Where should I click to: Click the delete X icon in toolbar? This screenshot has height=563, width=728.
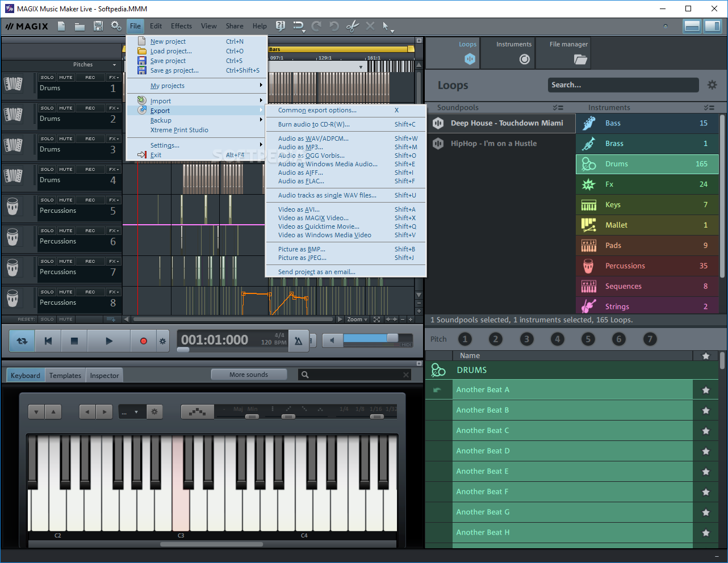pyautogui.click(x=370, y=26)
